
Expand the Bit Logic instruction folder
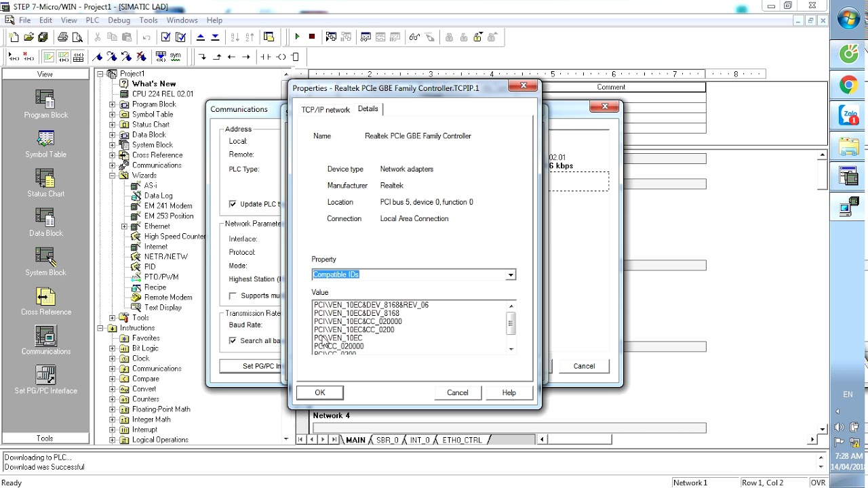(113, 348)
